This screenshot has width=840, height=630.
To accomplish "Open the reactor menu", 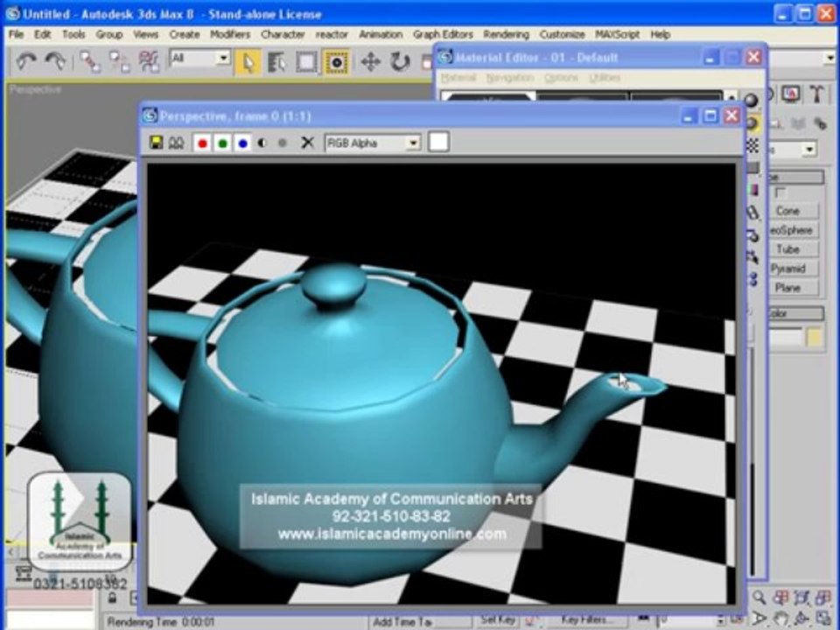I will coord(332,34).
